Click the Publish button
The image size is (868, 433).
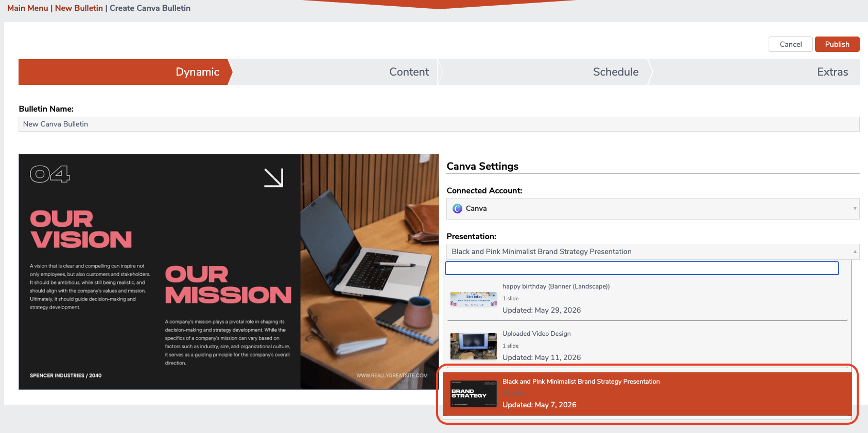point(837,44)
